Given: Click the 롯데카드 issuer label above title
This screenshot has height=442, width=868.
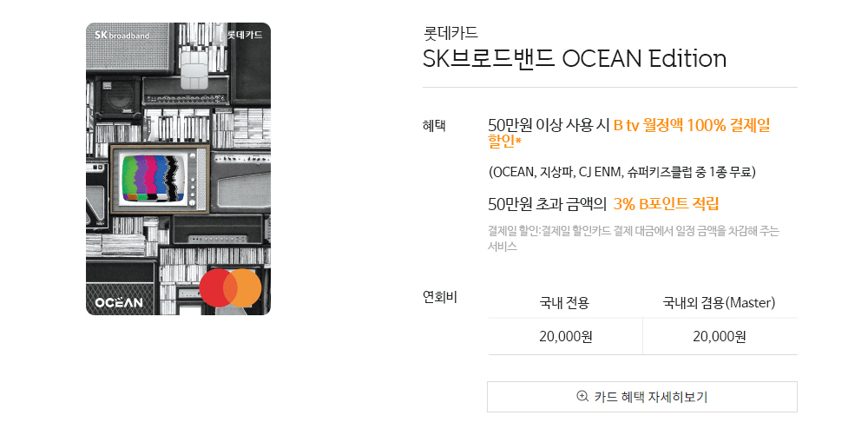Looking at the screenshot, I should tap(450, 34).
